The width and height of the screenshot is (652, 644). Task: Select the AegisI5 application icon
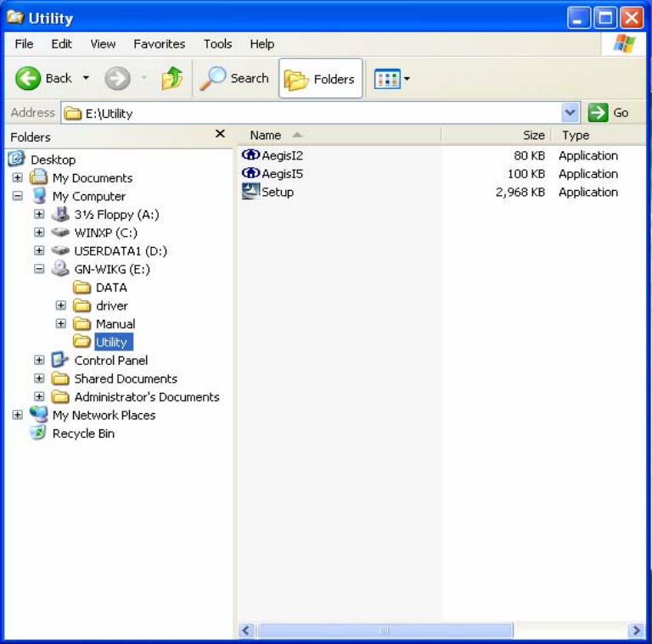click(250, 173)
